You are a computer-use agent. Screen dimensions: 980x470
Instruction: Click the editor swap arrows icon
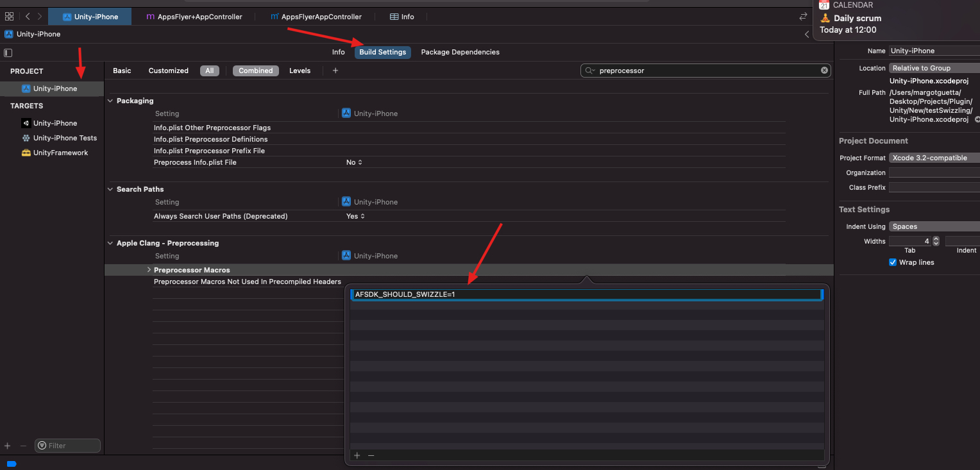pos(803,17)
